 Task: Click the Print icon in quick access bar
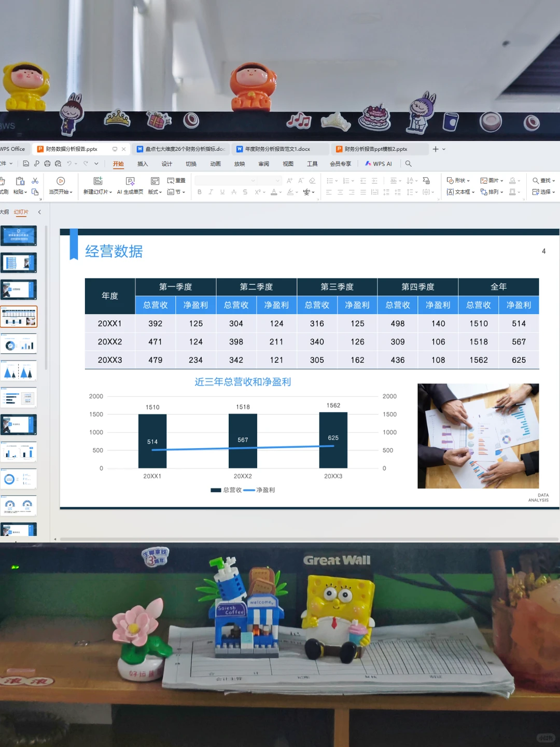pos(47,163)
